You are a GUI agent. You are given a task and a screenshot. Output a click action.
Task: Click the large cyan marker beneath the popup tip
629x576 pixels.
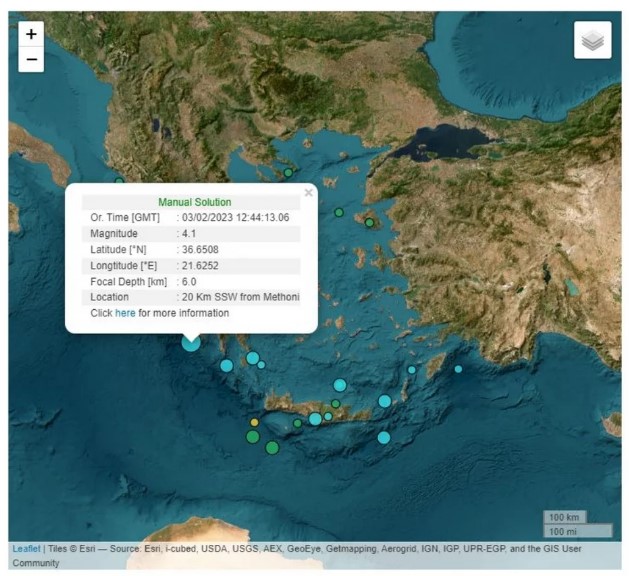pos(191,342)
